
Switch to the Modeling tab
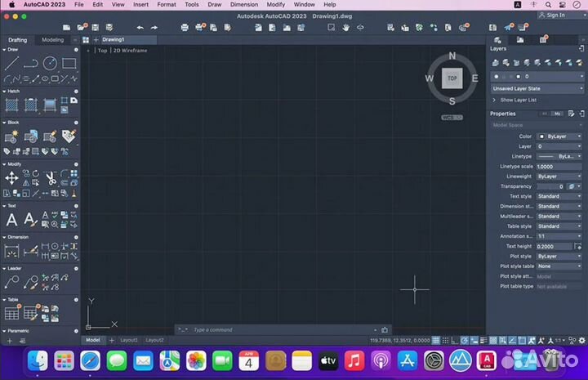(52, 40)
